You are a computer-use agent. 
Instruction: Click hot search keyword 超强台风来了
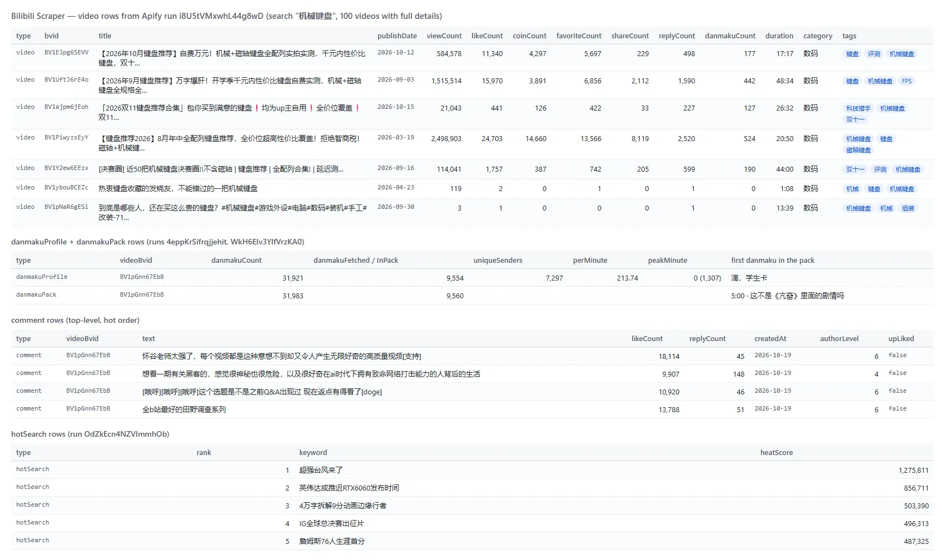321,470
